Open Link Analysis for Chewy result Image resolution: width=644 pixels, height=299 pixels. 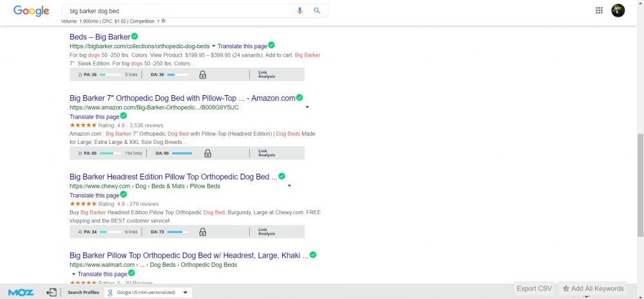pos(267,232)
